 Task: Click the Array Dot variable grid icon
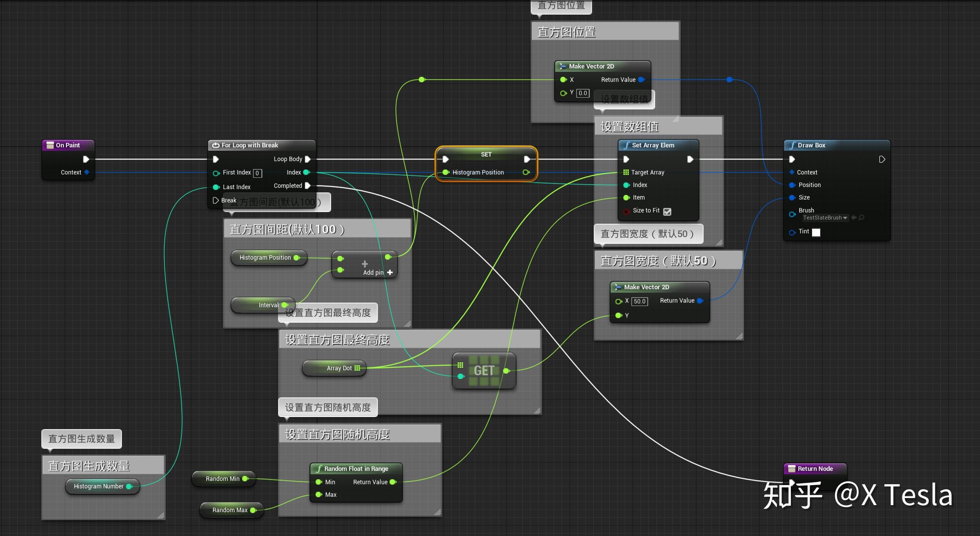point(357,368)
